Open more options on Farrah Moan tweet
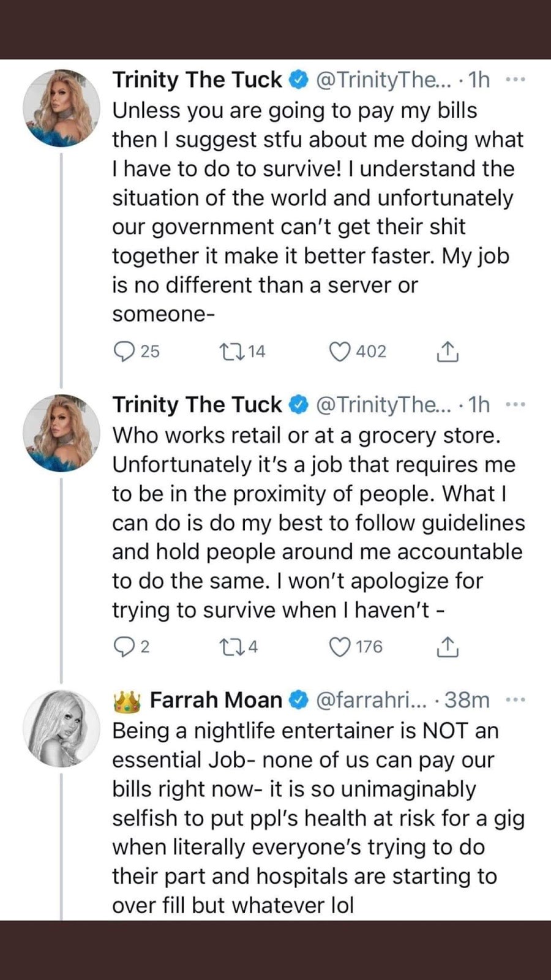 coord(515,700)
